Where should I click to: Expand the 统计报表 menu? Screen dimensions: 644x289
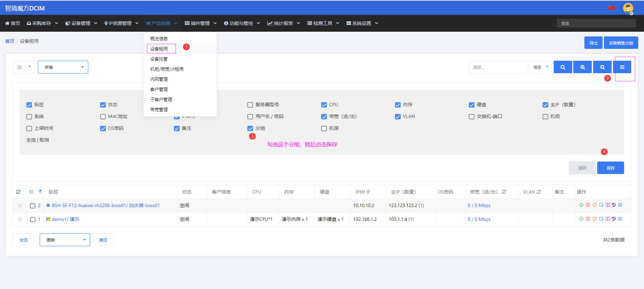(x=283, y=23)
